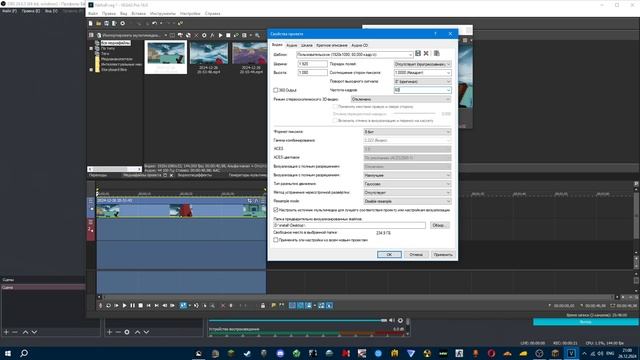Click the Browse button for the prerendered files folder
Screen dimensions: 640x360
pyautogui.click(x=440, y=225)
